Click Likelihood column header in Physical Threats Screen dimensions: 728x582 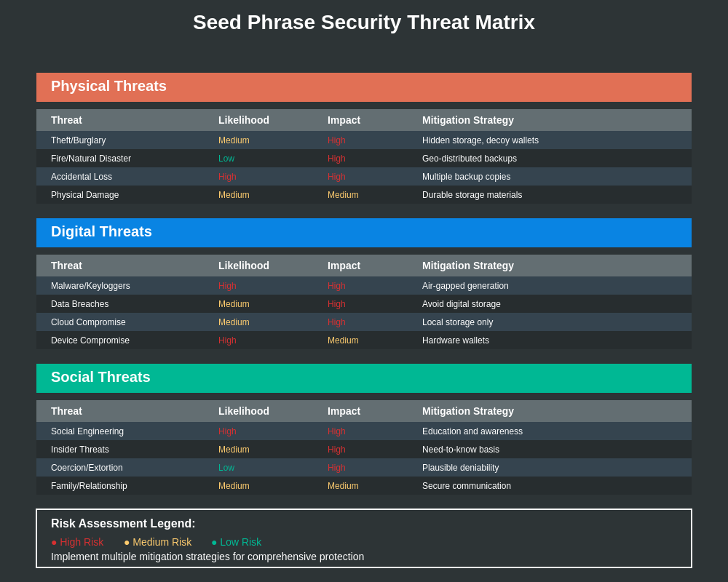point(244,120)
